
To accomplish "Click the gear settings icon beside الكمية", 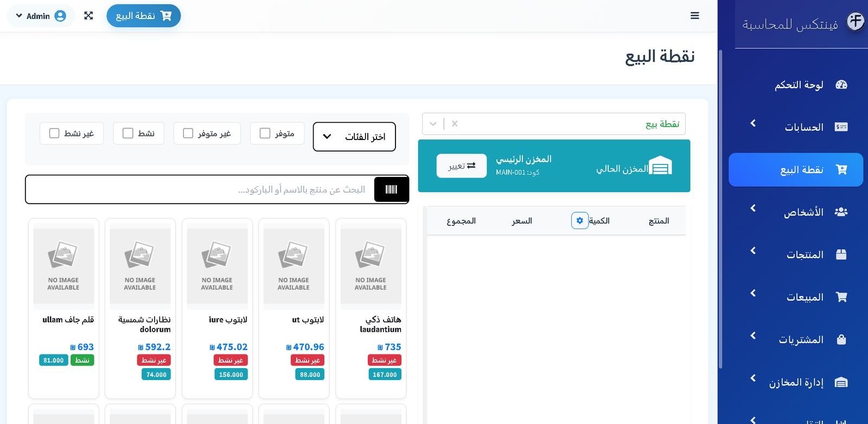I will click(x=580, y=220).
